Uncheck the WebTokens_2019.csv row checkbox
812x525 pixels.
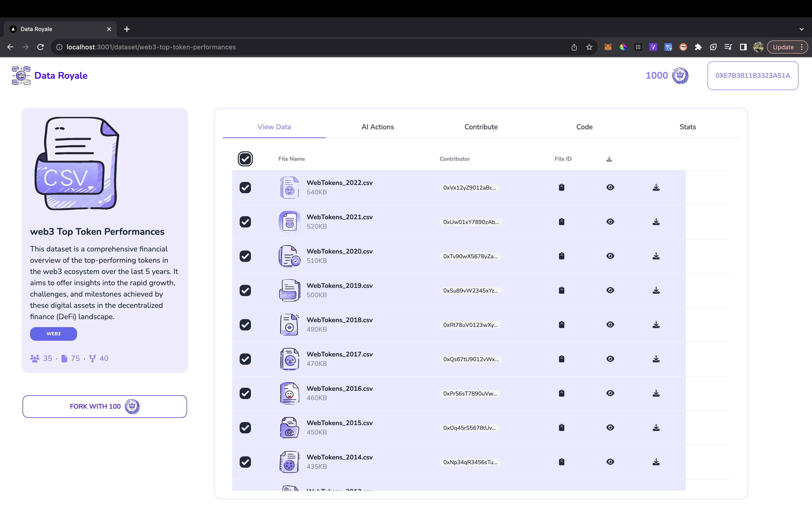tap(245, 290)
